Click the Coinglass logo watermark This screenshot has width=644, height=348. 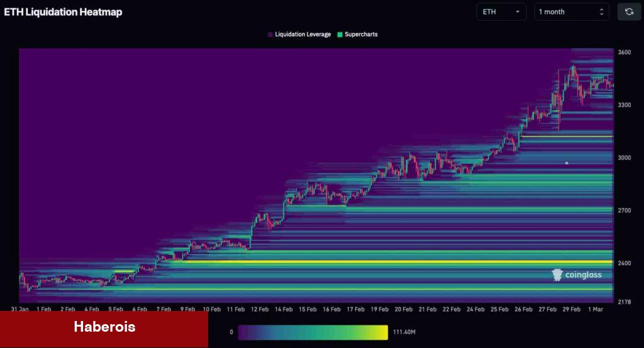point(577,275)
